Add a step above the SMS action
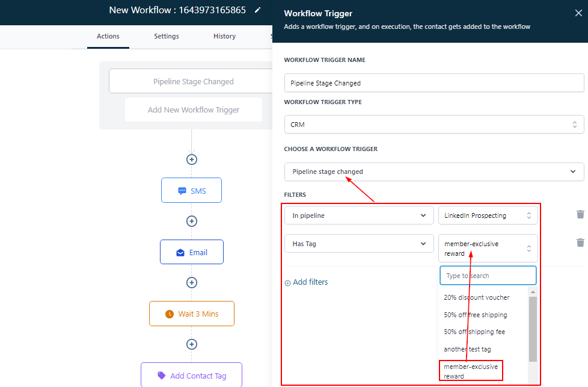588x387 pixels. (x=192, y=159)
